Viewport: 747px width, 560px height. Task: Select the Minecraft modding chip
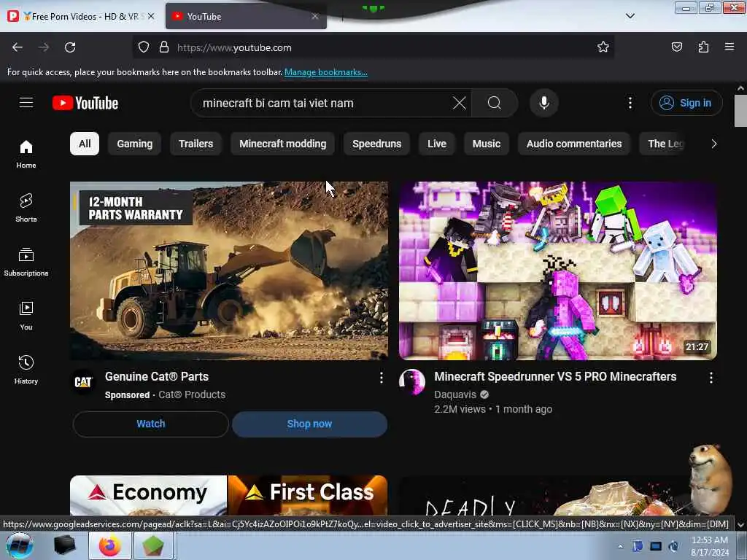click(282, 144)
